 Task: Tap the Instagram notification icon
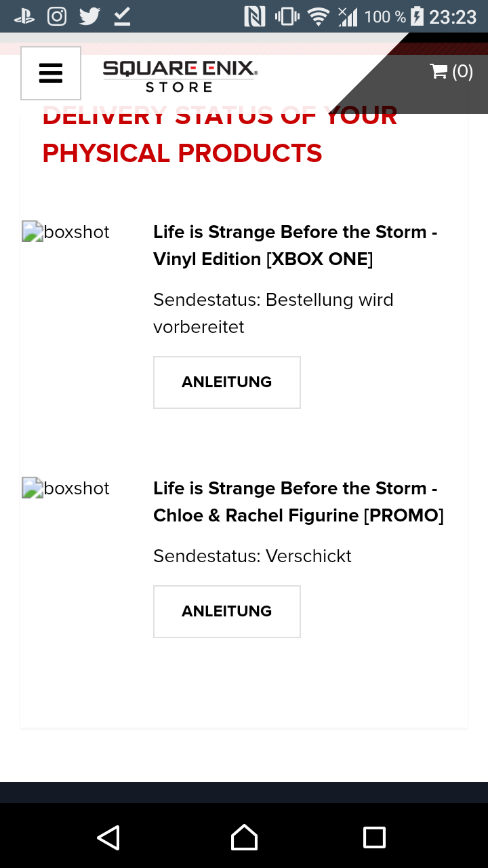57,16
